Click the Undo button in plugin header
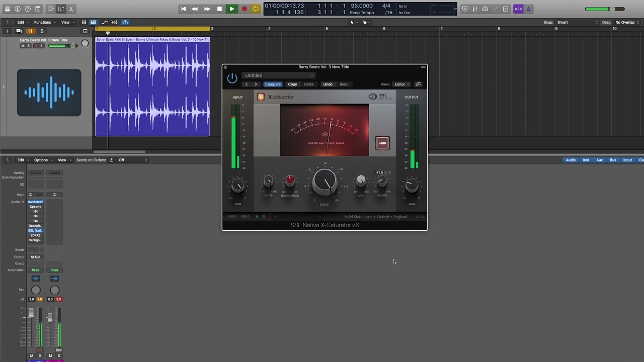The height and width of the screenshot is (362, 644). 328,84
